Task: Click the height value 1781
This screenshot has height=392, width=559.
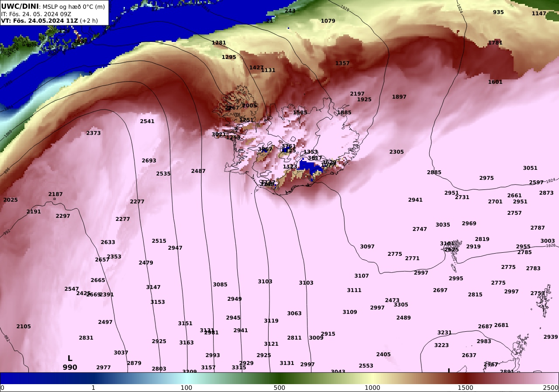Action: pyautogui.click(x=495, y=43)
